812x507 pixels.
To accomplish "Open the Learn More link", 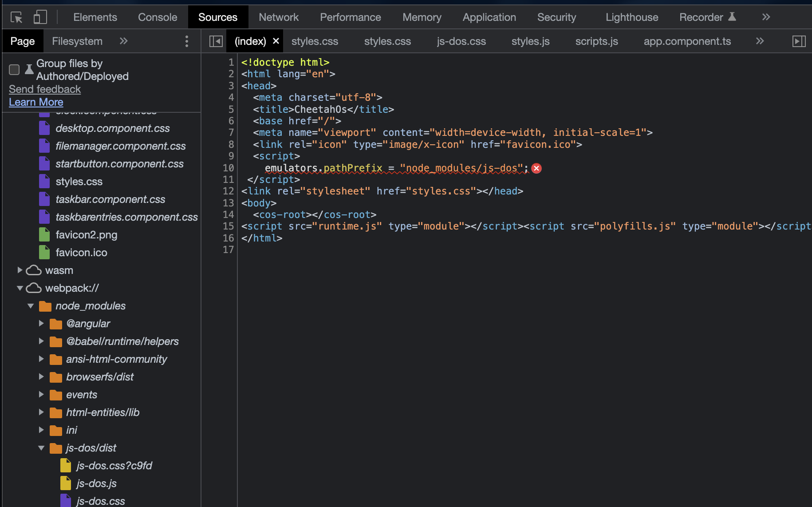I will pos(36,102).
